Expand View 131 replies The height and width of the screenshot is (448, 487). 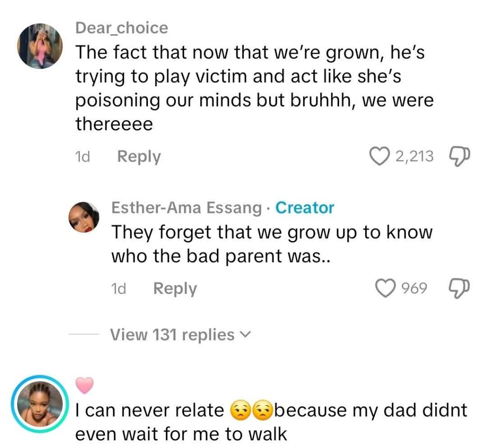(172, 334)
